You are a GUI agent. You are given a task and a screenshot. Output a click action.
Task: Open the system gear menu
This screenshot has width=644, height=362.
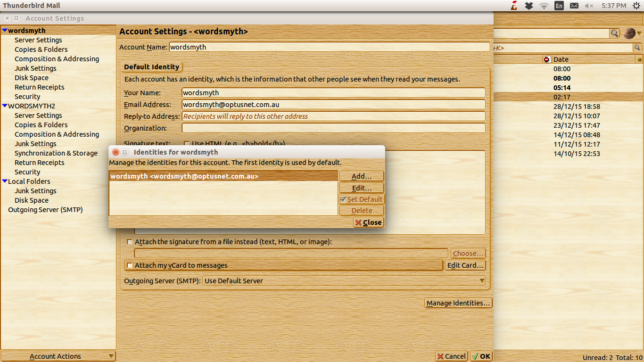636,6
